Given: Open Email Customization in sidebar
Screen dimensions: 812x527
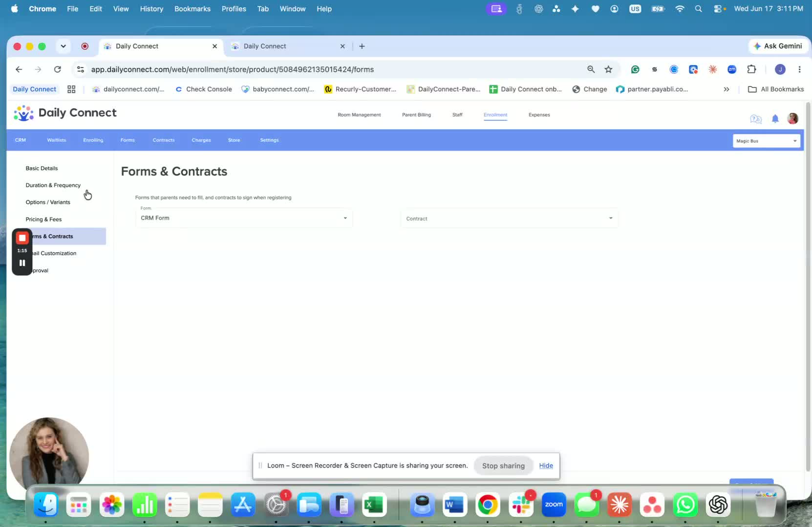Looking at the screenshot, I should click(54, 253).
